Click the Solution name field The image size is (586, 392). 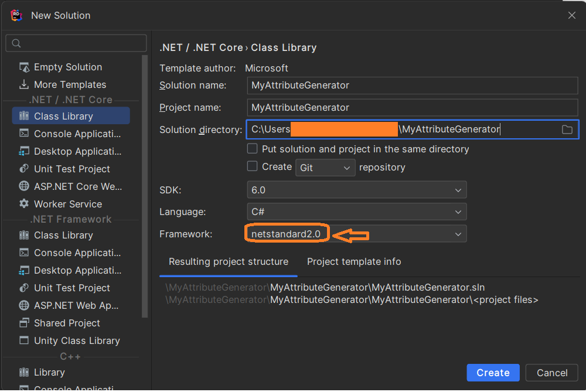(x=412, y=86)
